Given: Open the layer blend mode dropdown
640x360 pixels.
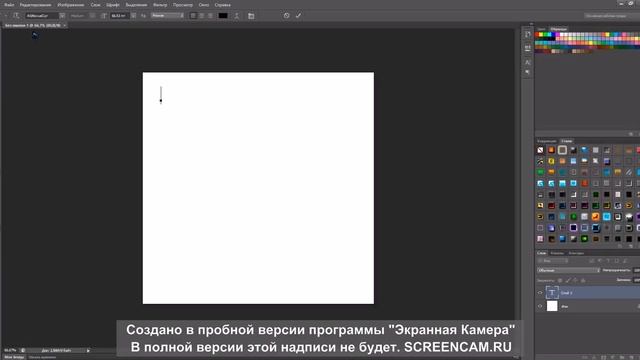Looking at the screenshot, I should [569, 270].
